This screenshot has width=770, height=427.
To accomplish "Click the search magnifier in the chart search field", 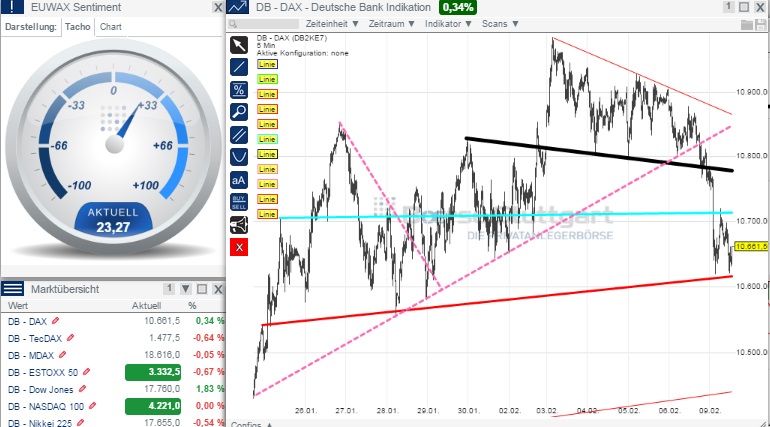I will pos(233,24).
